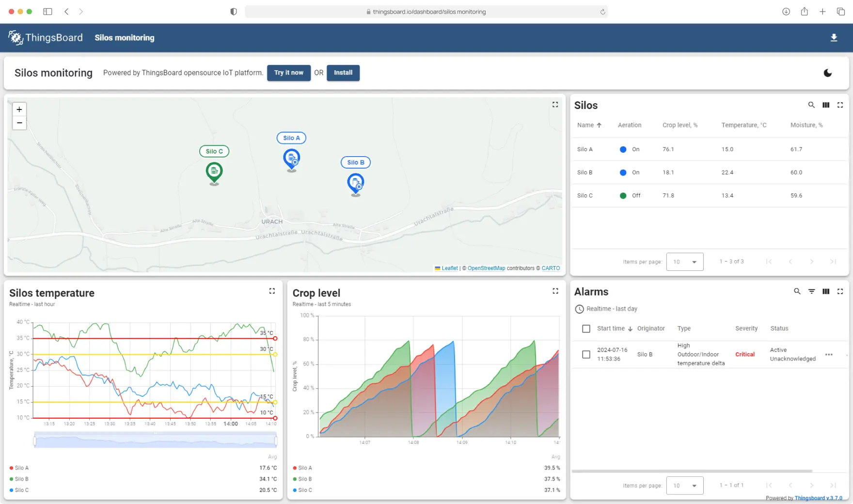Open Silos items per page dropdown
Screen dimensions: 853x504
click(684, 262)
